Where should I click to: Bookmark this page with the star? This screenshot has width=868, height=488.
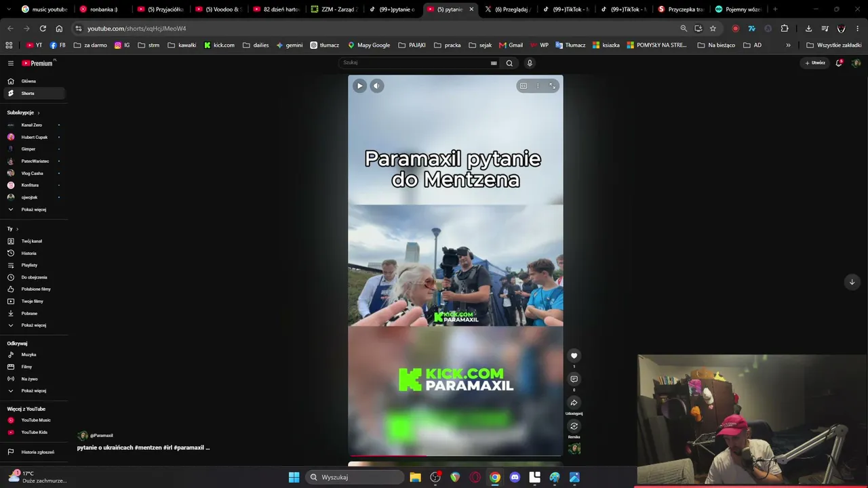click(713, 28)
